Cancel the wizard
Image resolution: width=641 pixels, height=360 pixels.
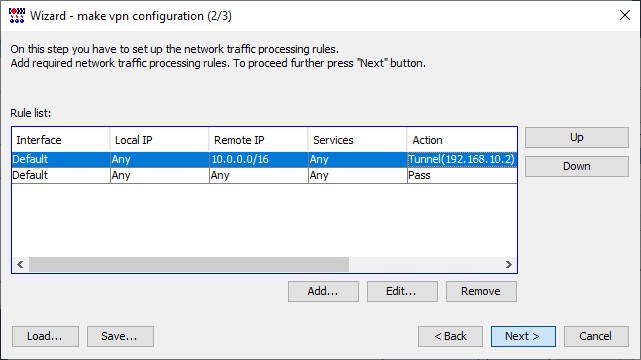coord(596,336)
